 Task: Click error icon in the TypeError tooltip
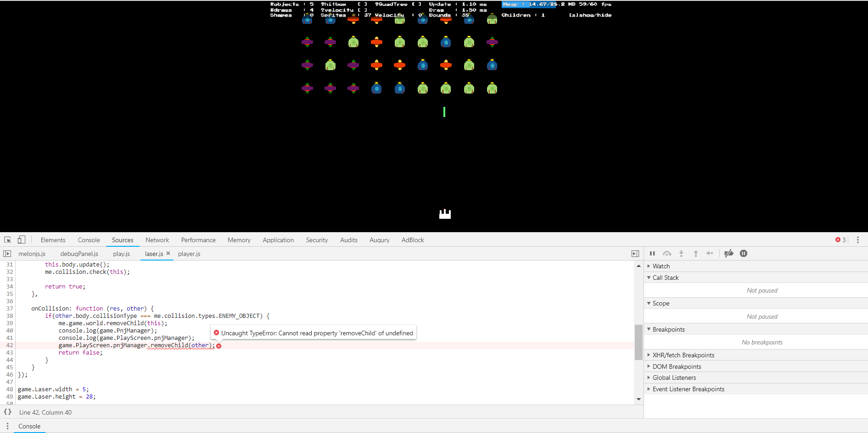point(216,333)
